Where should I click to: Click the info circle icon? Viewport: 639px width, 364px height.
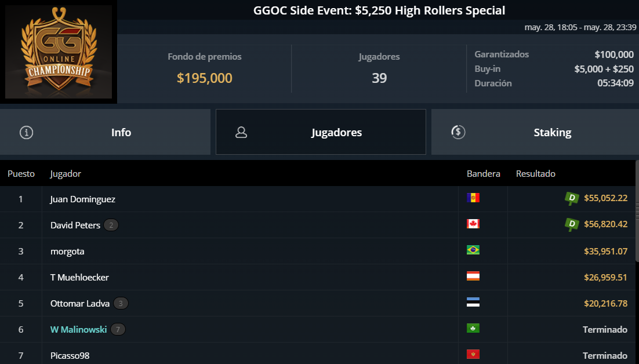pyautogui.click(x=27, y=132)
